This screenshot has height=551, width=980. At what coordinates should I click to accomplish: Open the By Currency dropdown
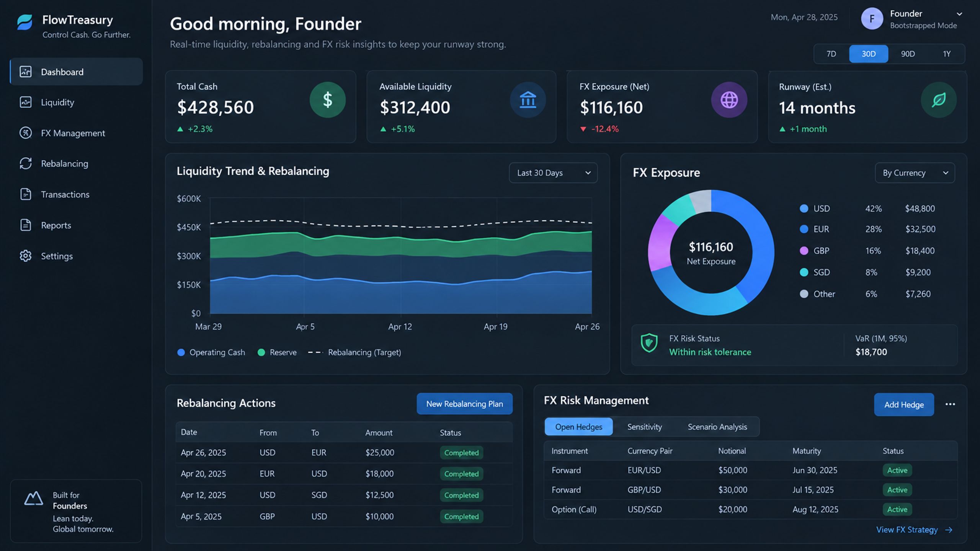(x=915, y=173)
